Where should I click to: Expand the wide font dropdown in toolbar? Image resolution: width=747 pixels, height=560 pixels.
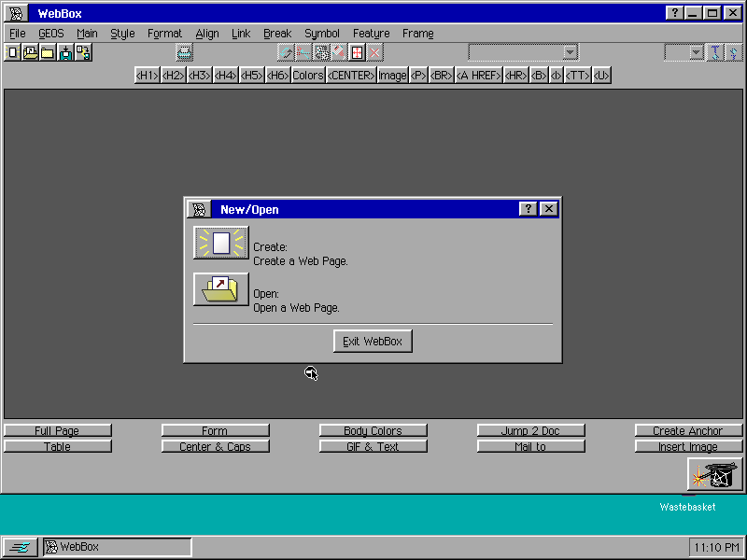click(570, 52)
